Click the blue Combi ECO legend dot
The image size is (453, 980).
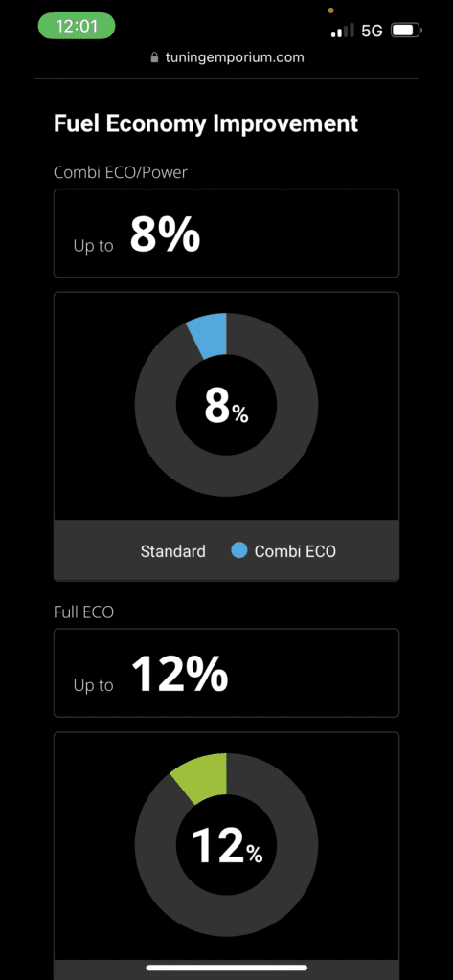coord(239,550)
